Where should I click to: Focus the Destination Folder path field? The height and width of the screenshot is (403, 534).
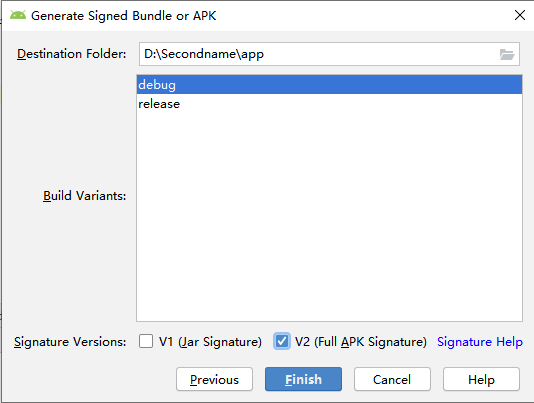[x=318, y=54]
